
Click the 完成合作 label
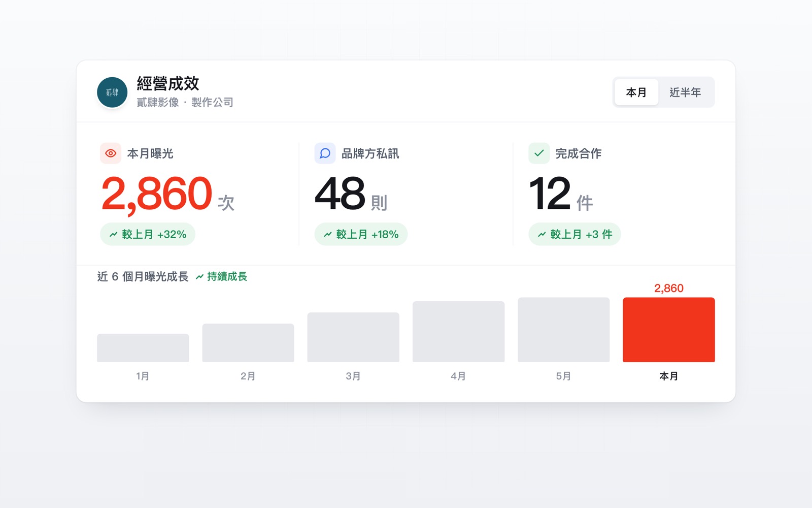point(579,153)
